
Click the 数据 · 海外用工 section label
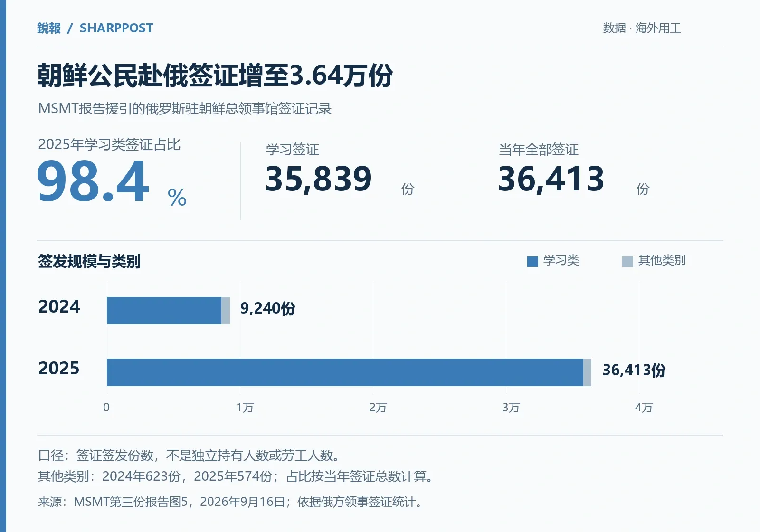pos(642,28)
